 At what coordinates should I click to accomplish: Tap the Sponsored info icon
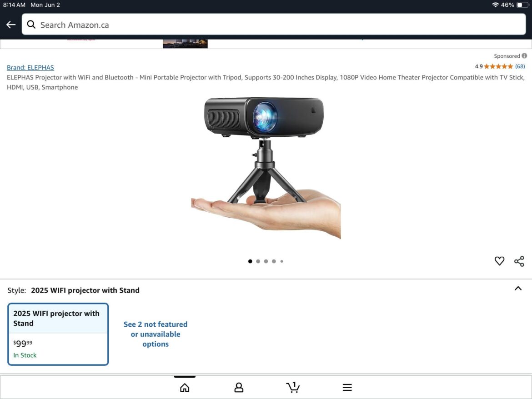tap(524, 55)
